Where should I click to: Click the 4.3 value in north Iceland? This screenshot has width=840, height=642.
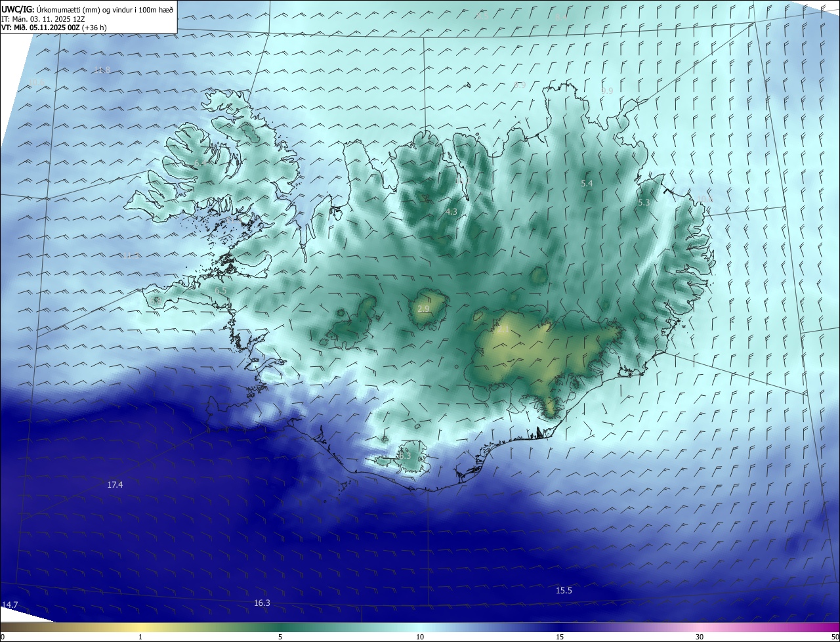pos(451,212)
